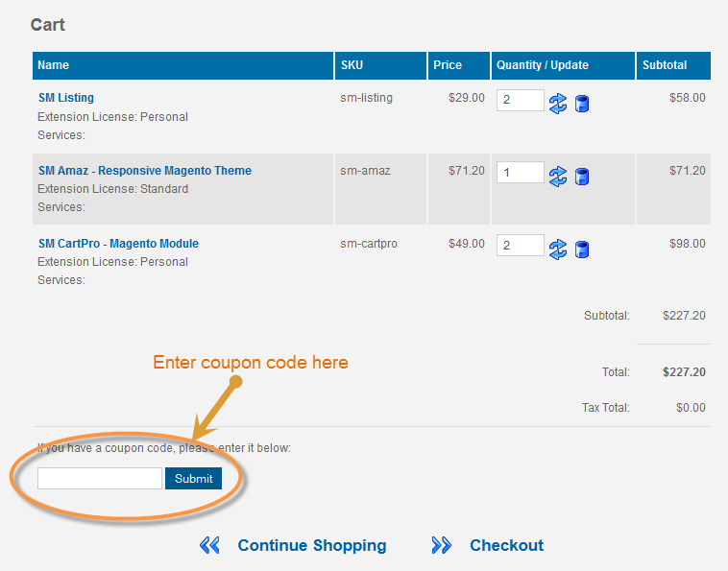728x571 pixels.
Task: Focus the coupon code text field
Action: (x=100, y=478)
